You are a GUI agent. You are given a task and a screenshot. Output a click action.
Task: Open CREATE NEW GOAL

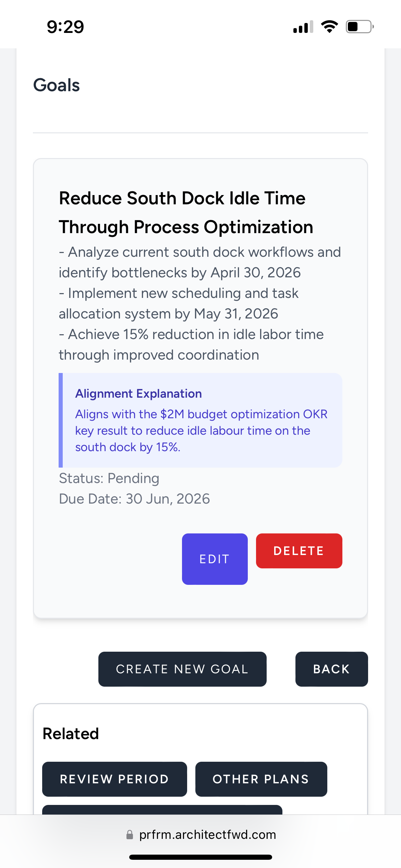pyautogui.click(x=182, y=669)
